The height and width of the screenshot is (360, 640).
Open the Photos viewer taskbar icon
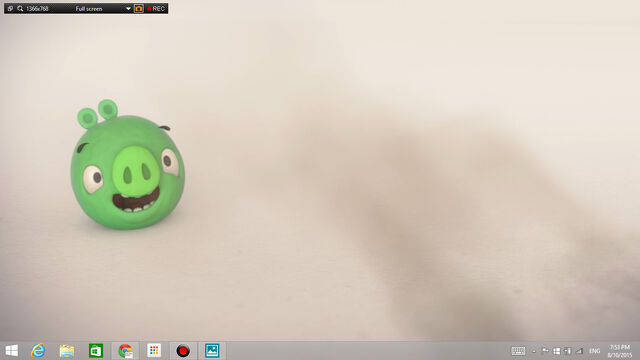212,351
